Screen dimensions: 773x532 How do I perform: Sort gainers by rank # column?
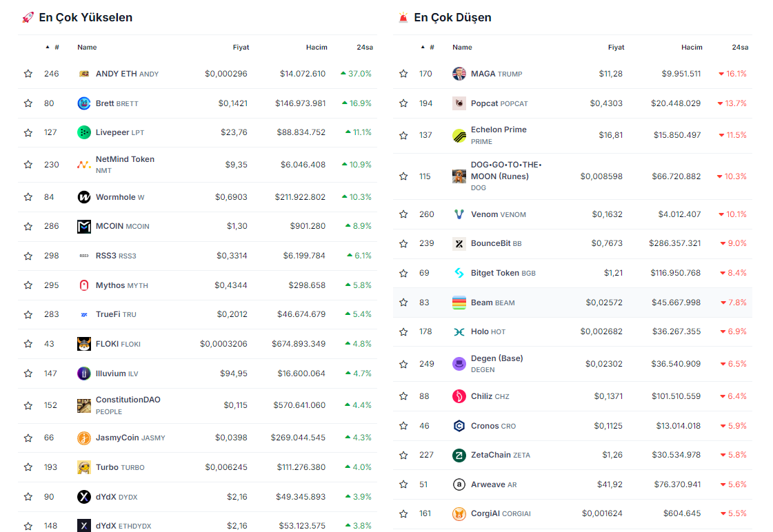tap(56, 48)
